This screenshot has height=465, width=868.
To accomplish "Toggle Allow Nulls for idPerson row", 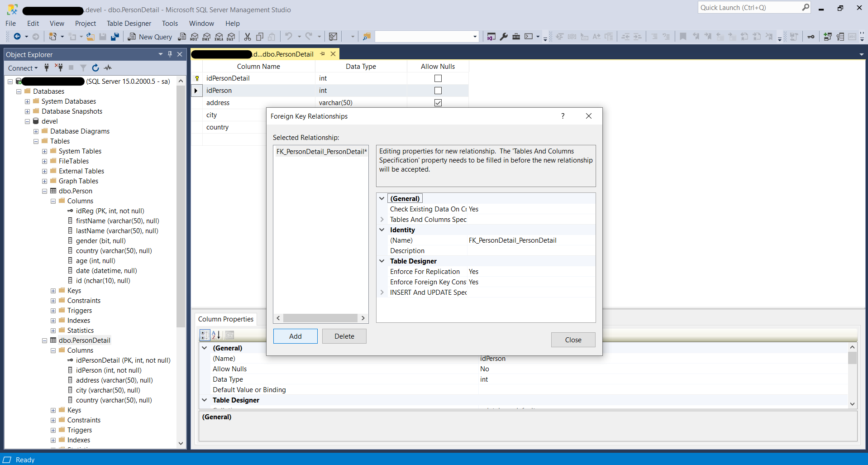I will click(x=438, y=91).
